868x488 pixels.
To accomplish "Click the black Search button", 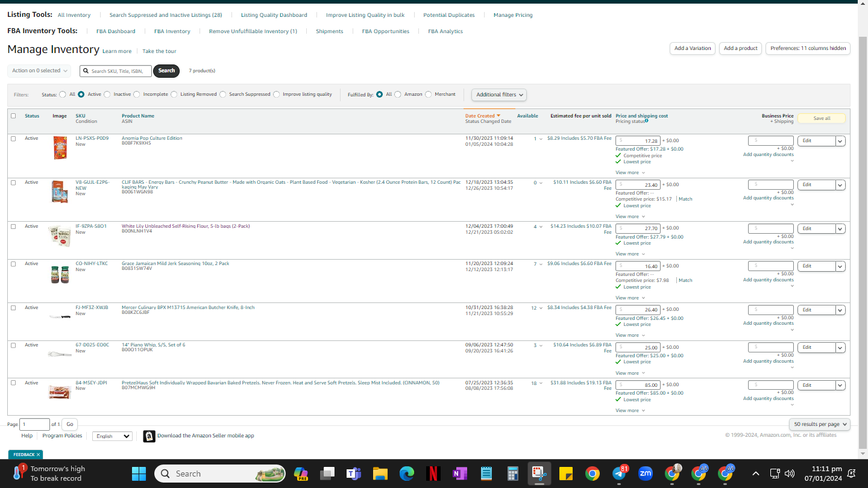I will pos(166,71).
